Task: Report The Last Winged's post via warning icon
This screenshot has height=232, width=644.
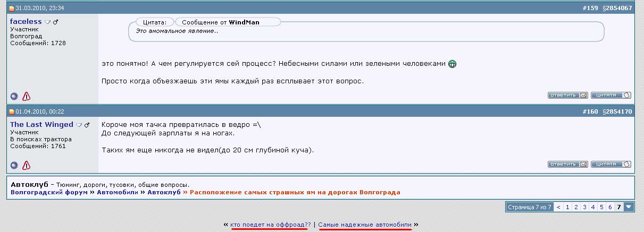Action: point(26,165)
